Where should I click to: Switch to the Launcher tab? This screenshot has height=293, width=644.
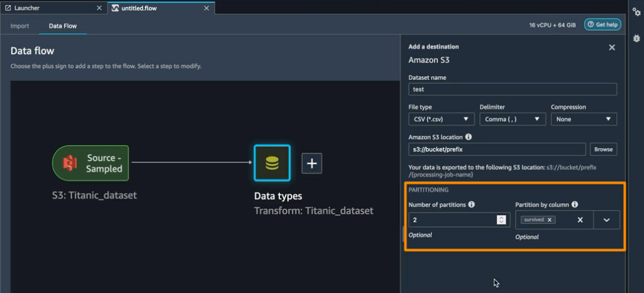(54, 8)
